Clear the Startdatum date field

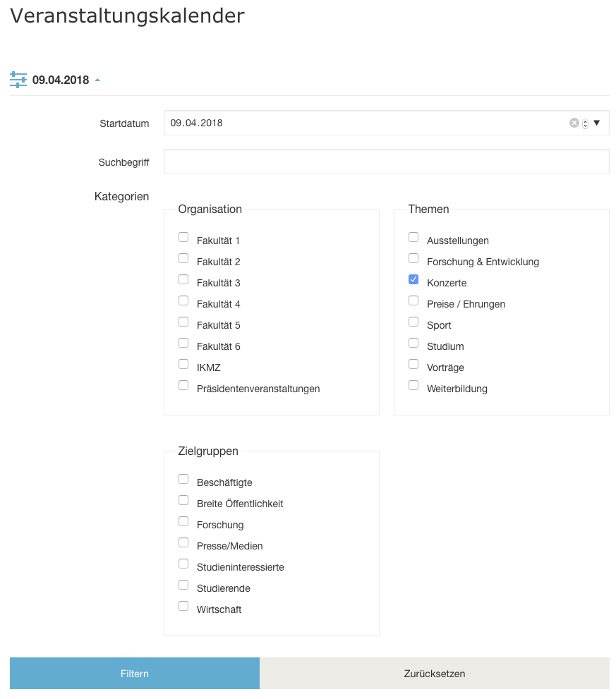[574, 123]
